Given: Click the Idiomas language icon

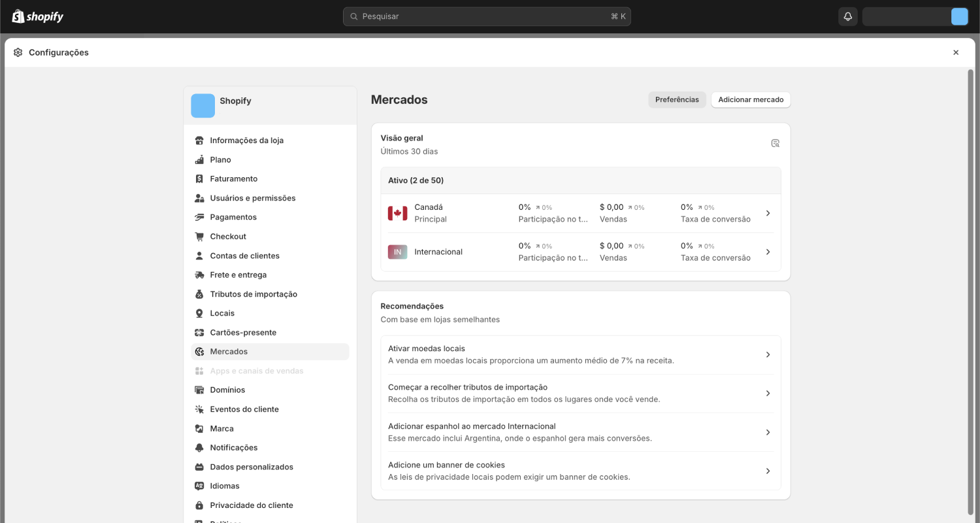Looking at the screenshot, I should tap(199, 486).
